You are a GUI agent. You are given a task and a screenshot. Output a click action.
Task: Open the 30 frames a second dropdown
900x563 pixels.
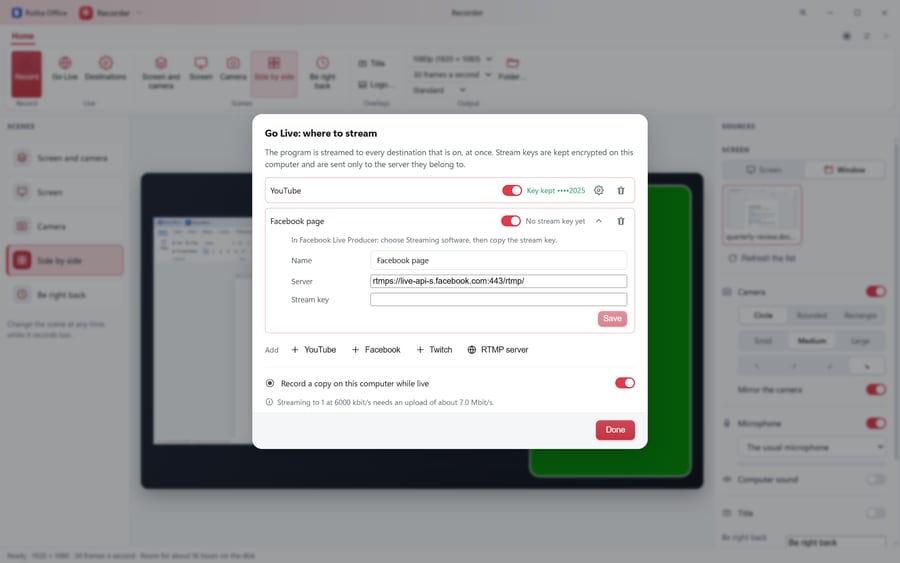[x=452, y=75]
